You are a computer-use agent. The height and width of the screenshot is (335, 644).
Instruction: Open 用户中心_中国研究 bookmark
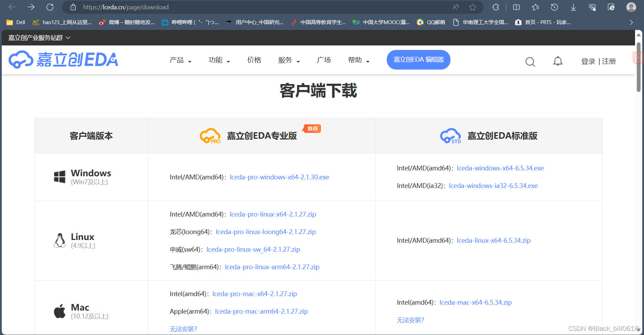pyautogui.click(x=254, y=22)
